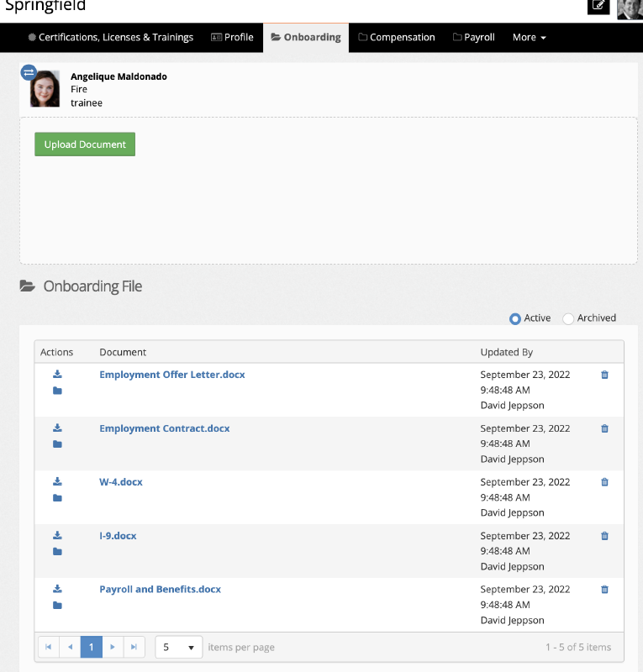Click the Actions column header

(x=56, y=352)
